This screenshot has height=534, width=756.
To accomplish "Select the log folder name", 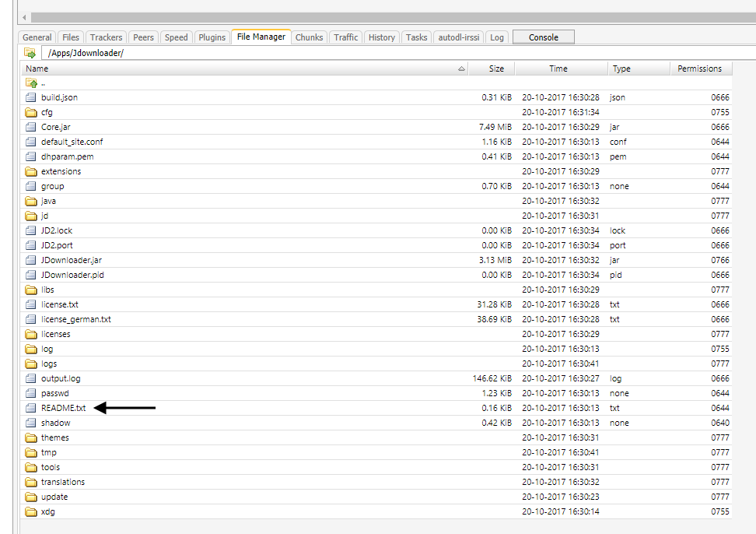I will click(47, 350).
